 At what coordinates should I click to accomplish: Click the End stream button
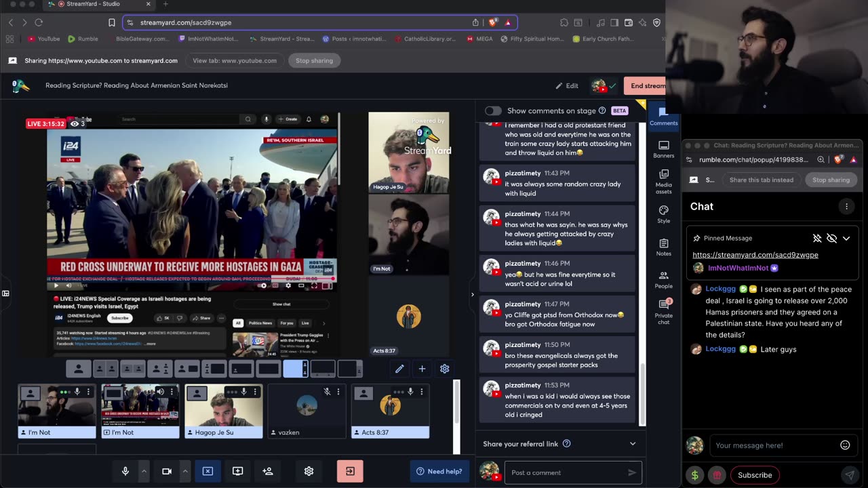coord(645,85)
